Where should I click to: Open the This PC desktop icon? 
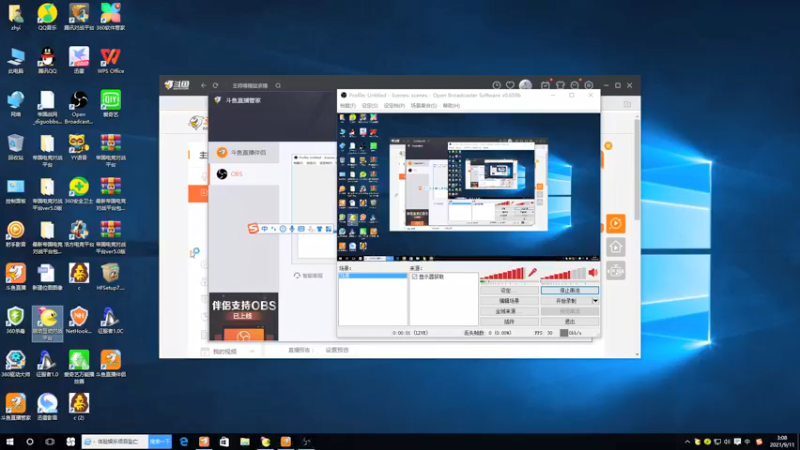point(16,60)
